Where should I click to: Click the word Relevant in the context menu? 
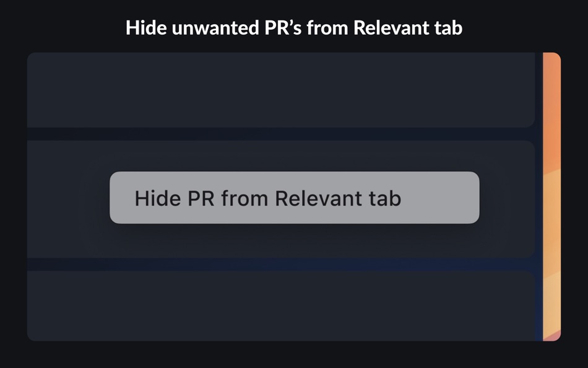(319, 198)
